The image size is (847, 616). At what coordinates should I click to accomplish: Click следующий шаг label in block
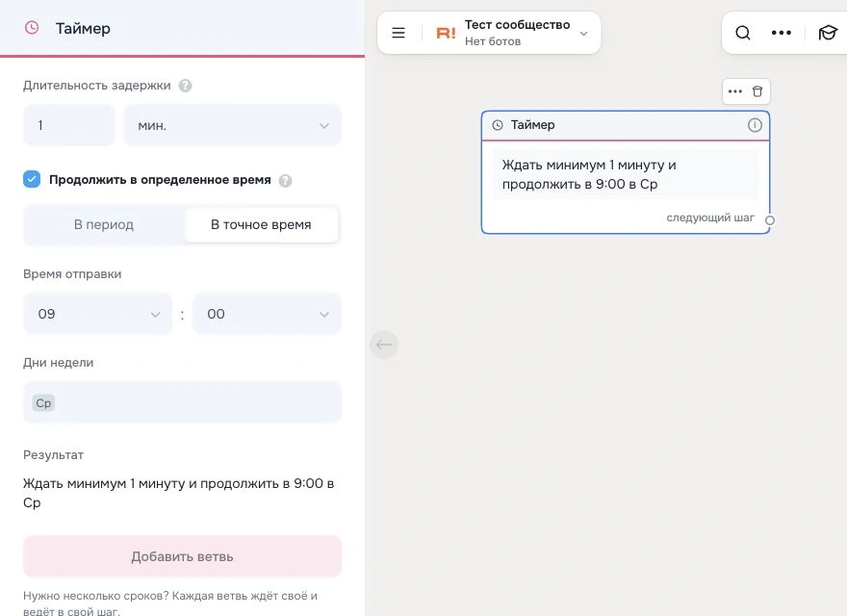pyautogui.click(x=710, y=218)
